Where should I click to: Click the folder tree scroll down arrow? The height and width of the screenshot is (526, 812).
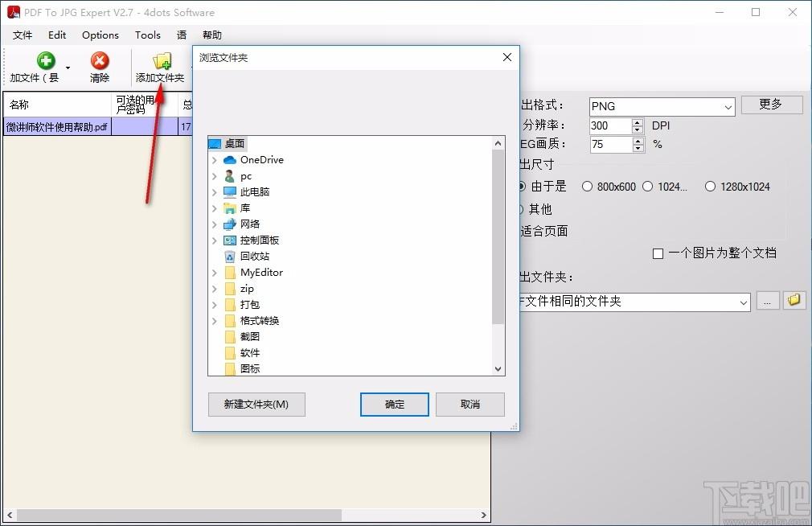[x=498, y=369]
